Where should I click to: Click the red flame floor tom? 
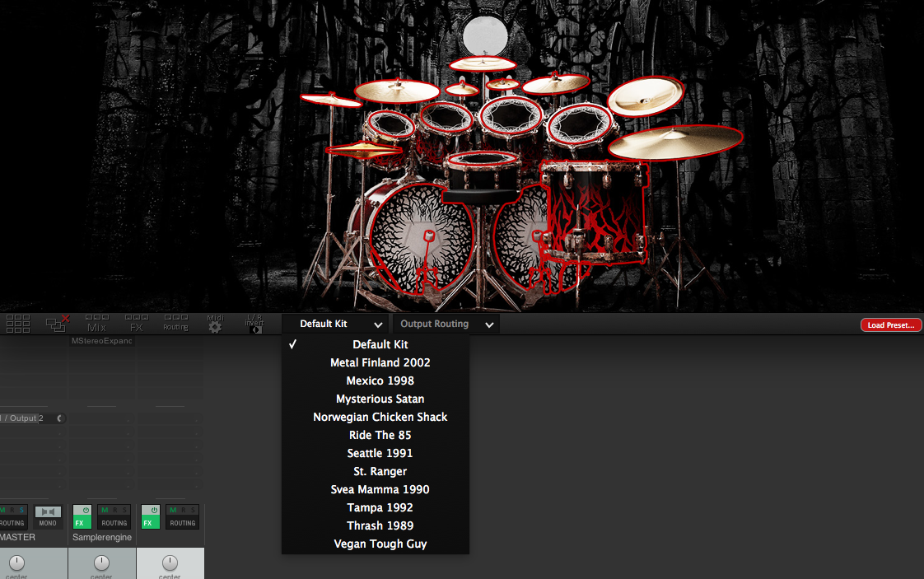click(594, 211)
